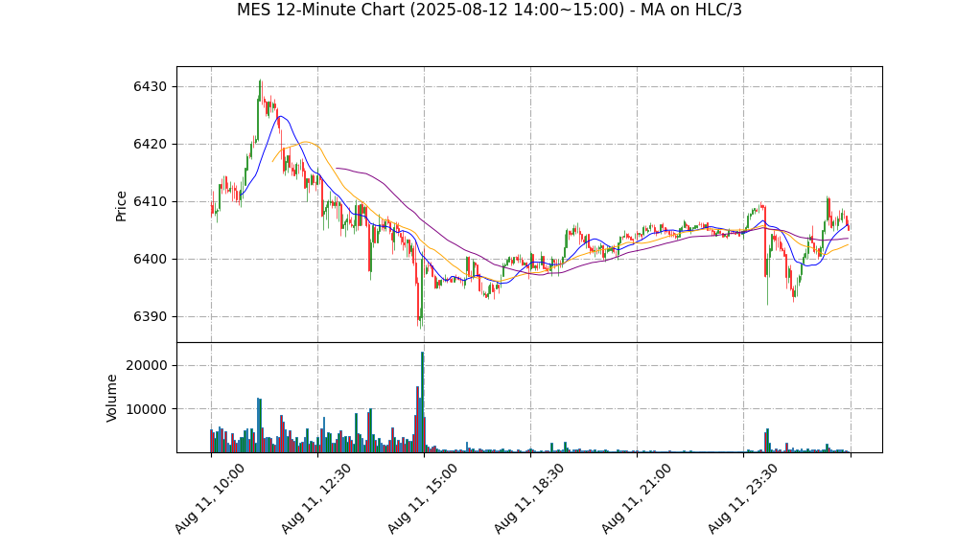Click the 6420 price tick label
The image size is (980, 551).
[150, 145]
